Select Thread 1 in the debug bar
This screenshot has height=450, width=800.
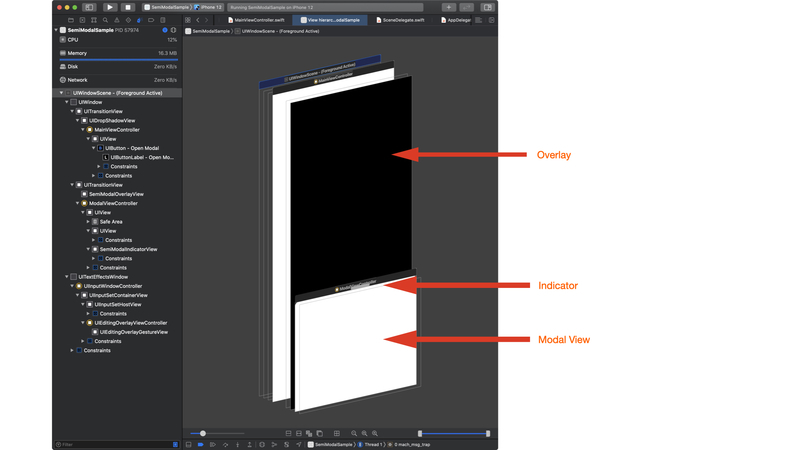point(370,444)
